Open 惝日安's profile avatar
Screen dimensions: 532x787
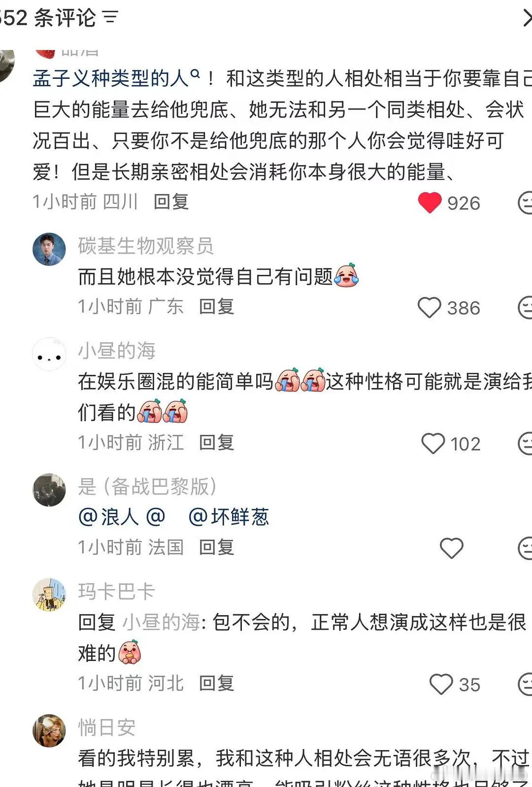coord(49,731)
